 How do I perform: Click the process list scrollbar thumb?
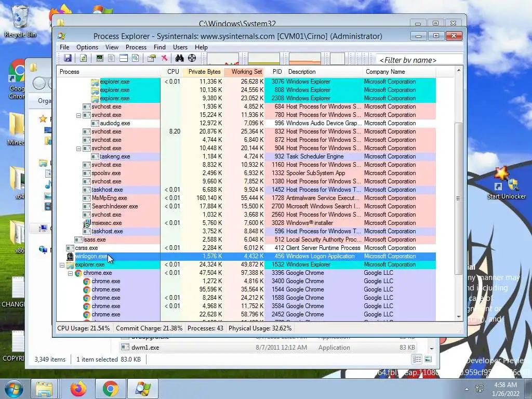(458, 198)
